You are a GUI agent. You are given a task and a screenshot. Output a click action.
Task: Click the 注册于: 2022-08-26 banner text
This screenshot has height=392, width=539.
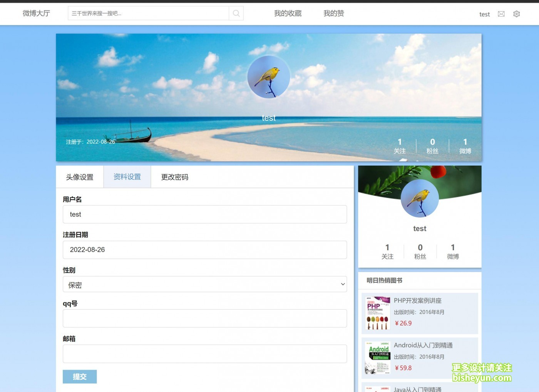[90, 142]
